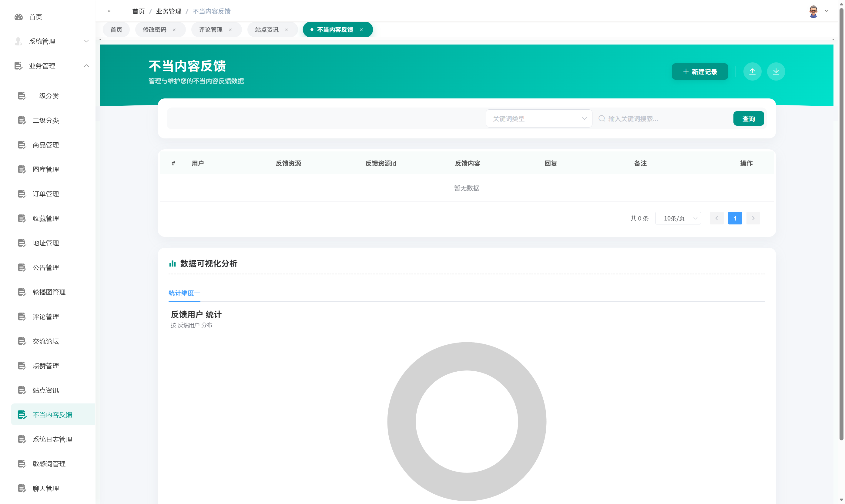
Task: Click the keyword search input field
Action: pyautogui.click(x=663, y=118)
